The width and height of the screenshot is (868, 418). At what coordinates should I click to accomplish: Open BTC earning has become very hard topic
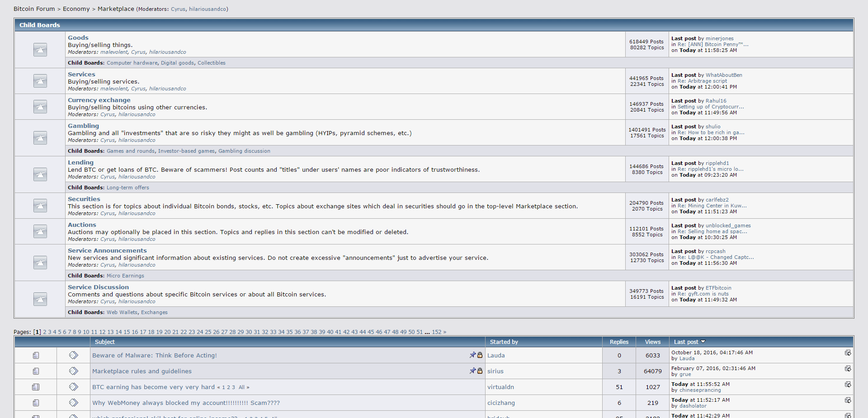(x=154, y=387)
